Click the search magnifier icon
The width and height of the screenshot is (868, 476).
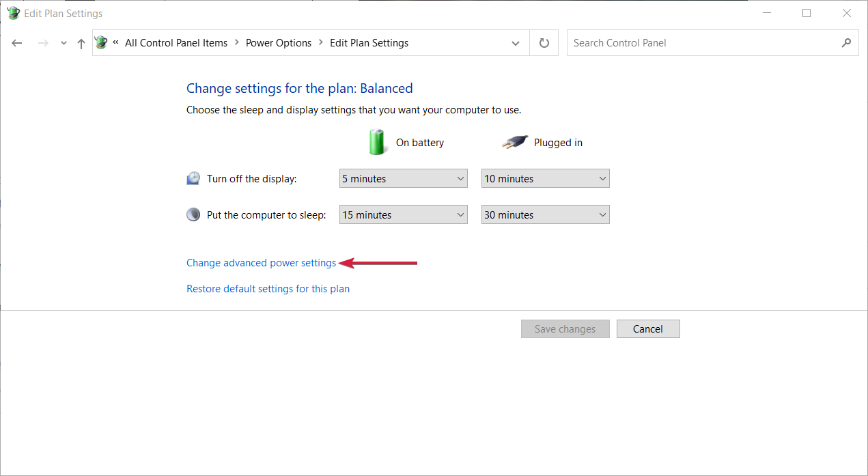coord(846,42)
